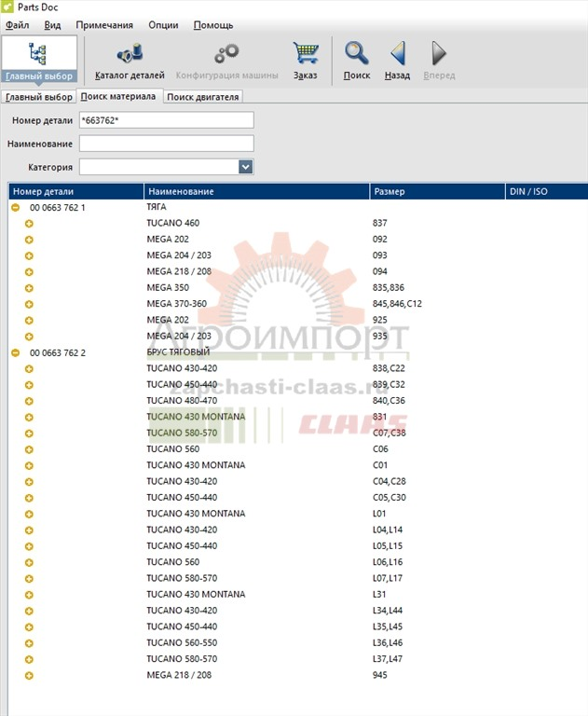Expand TUCANO 450-440 row C05,C30

point(29,498)
